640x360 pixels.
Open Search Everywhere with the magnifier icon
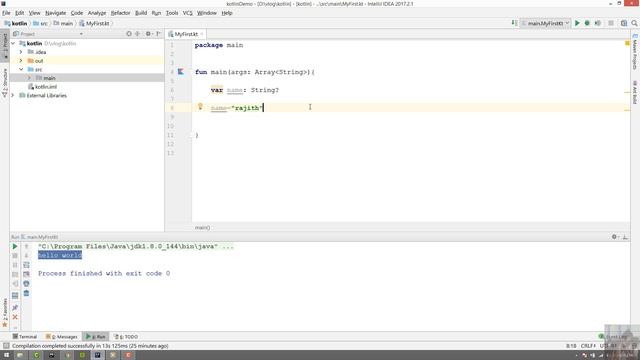tap(634, 23)
